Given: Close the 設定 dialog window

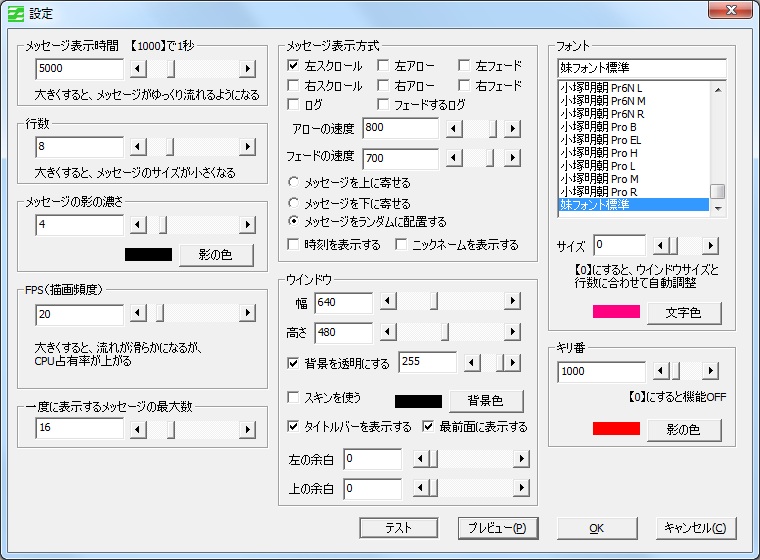Looking at the screenshot, I should [731, 10].
